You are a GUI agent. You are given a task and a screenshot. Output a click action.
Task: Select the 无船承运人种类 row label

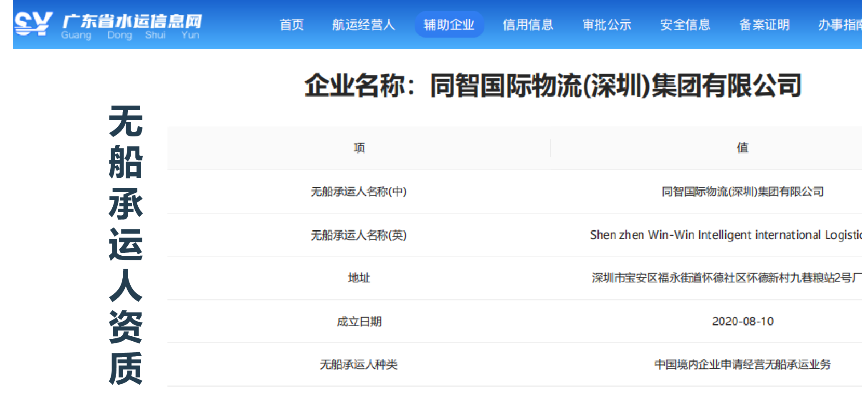[359, 364]
